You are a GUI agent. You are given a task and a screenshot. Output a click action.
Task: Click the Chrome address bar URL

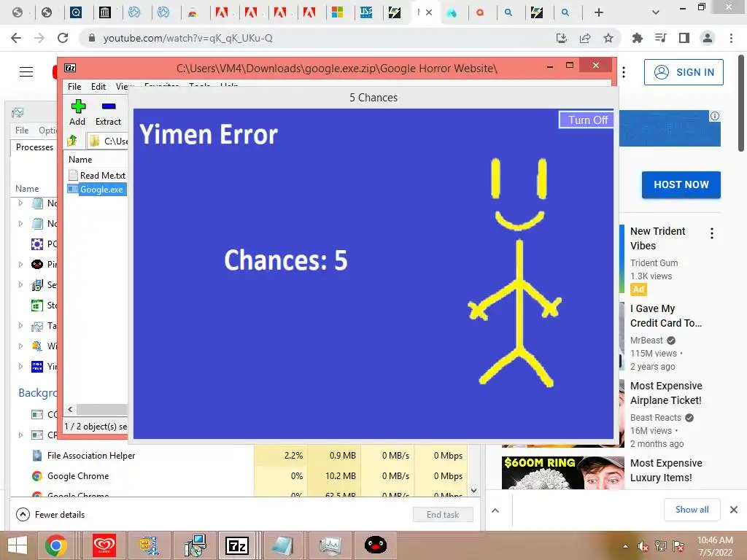tap(187, 38)
